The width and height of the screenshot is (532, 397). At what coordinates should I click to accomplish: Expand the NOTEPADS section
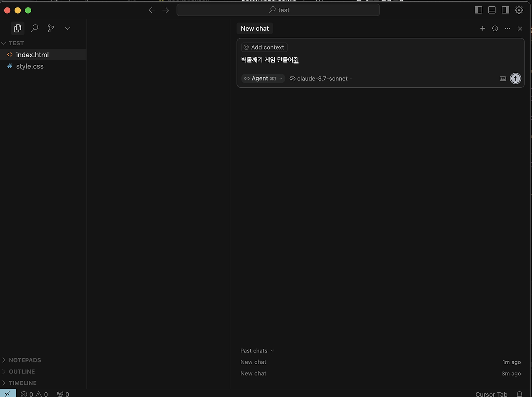(43, 360)
